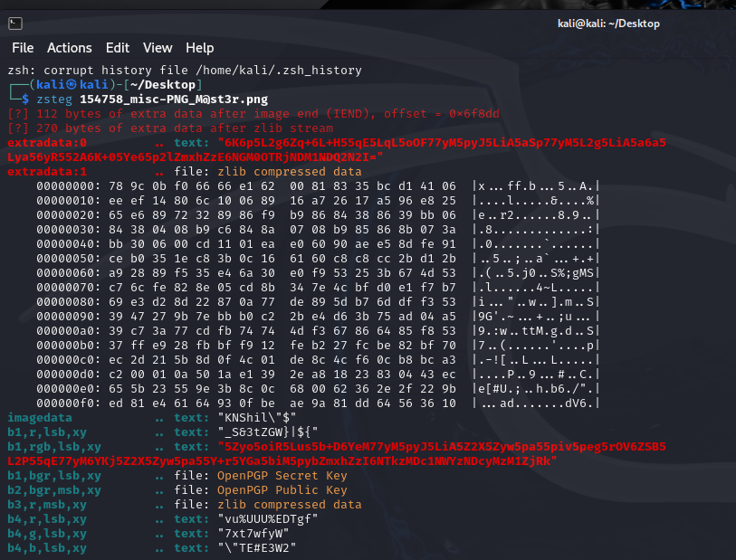736x560 pixels.
Task: Open the Help menu
Action: click(x=199, y=47)
